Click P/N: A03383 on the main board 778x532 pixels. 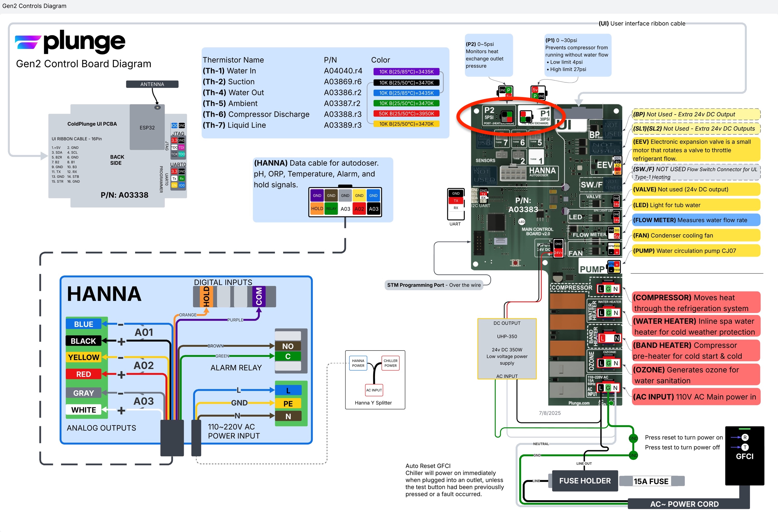(x=523, y=205)
